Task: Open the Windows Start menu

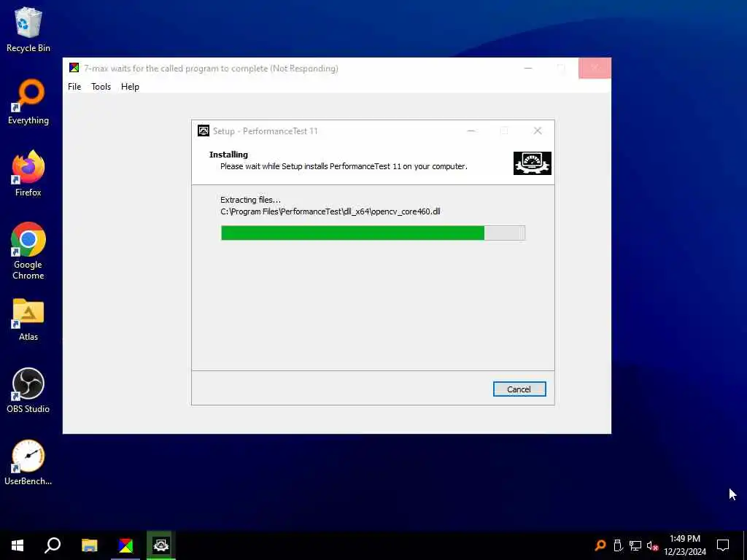Action: (x=18, y=545)
